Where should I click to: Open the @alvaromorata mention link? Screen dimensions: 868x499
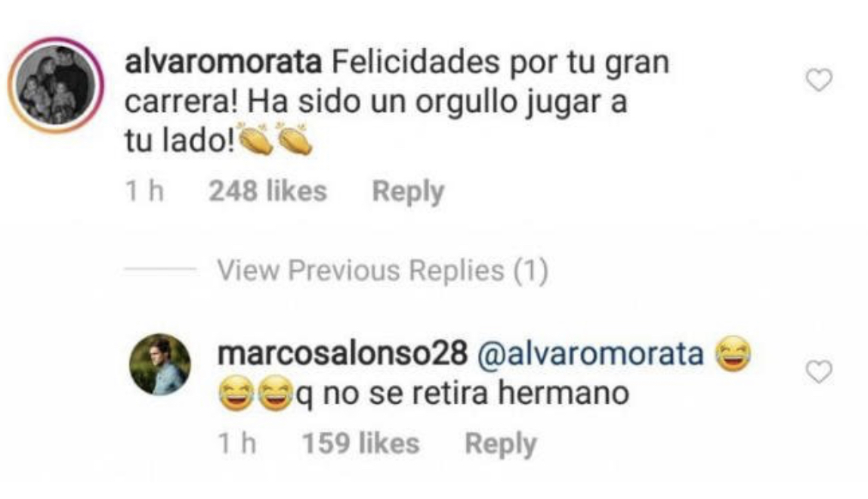click(590, 354)
